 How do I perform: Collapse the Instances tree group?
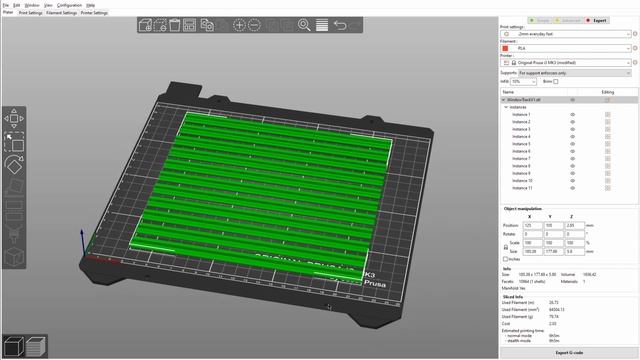click(x=506, y=107)
